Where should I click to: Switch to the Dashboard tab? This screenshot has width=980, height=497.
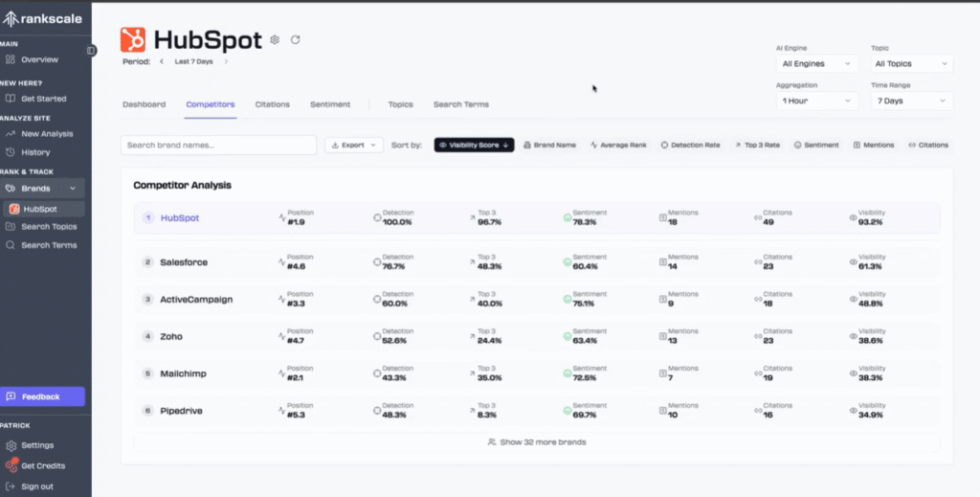(x=144, y=104)
